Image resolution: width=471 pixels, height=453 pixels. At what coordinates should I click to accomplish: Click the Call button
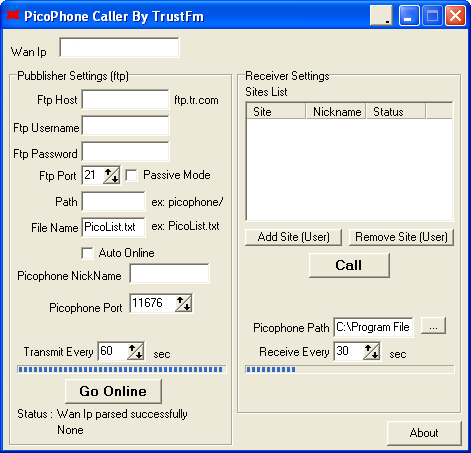349,265
